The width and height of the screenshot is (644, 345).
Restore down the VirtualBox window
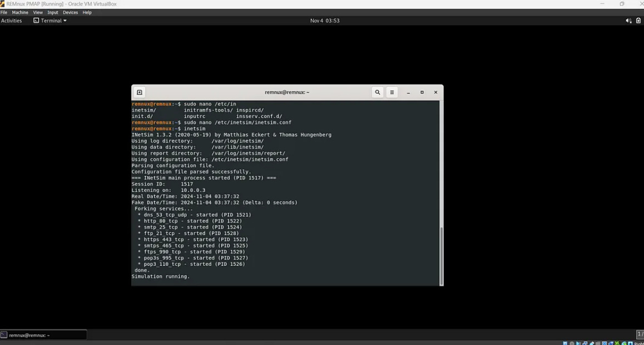pyautogui.click(x=622, y=4)
